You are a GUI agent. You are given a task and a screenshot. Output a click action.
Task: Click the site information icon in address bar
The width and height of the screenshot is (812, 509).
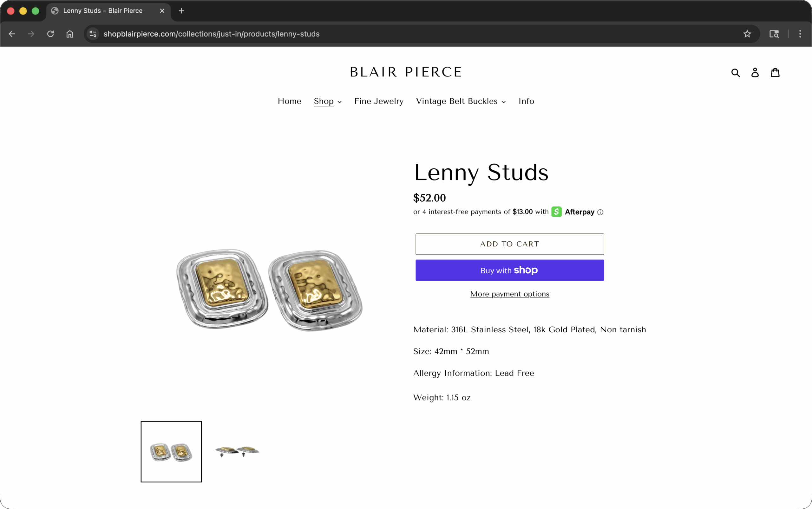pos(93,34)
